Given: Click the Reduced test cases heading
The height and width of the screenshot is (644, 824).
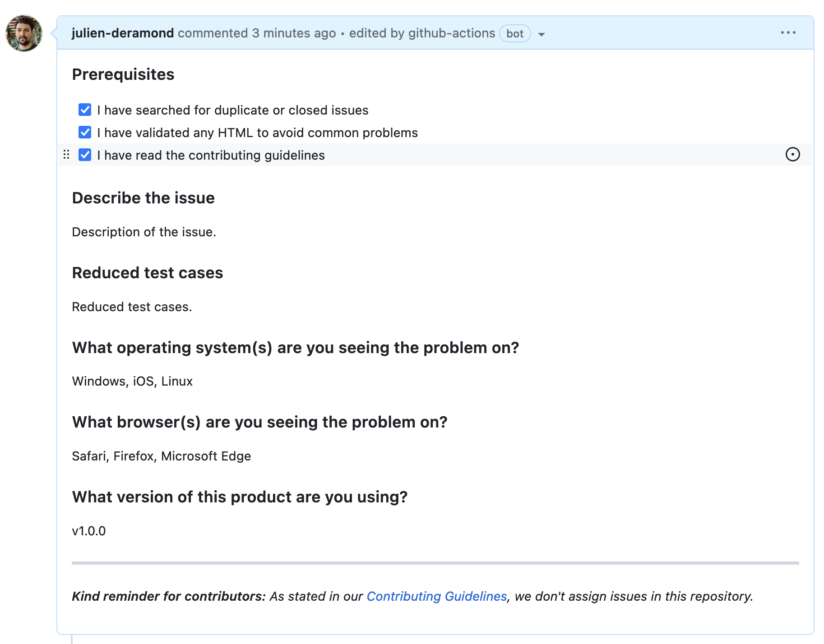Looking at the screenshot, I should click(147, 273).
